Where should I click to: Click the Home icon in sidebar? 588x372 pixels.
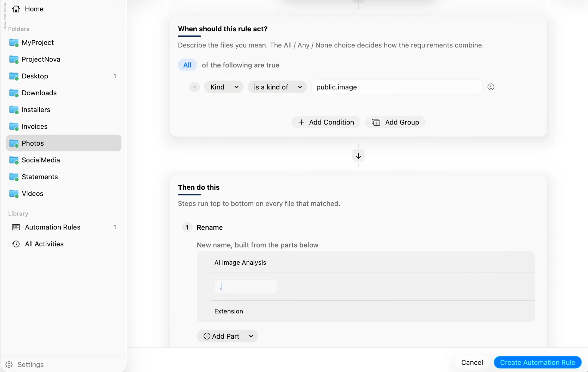(16, 9)
